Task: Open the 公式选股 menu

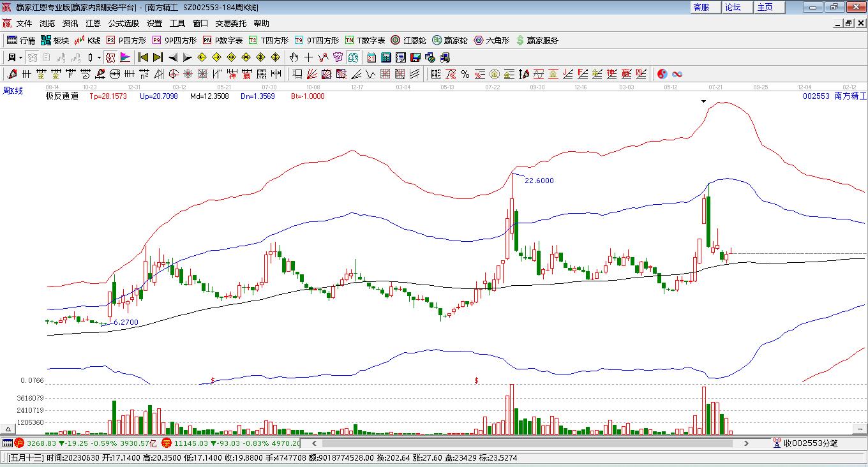Action: (123, 23)
